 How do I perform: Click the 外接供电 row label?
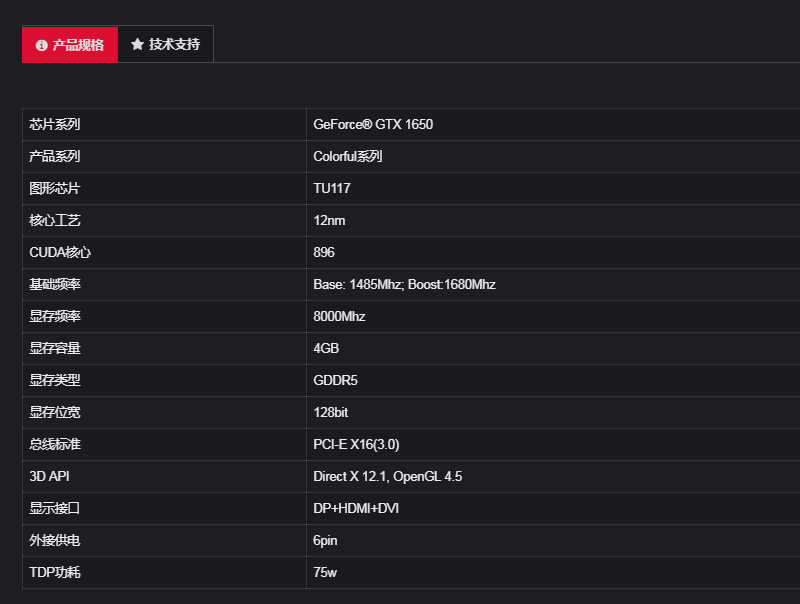55,540
